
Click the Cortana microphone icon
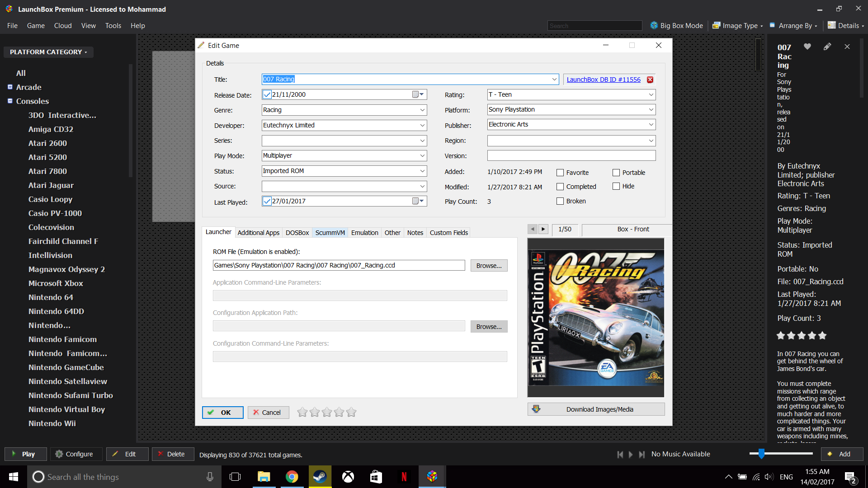click(210, 477)
